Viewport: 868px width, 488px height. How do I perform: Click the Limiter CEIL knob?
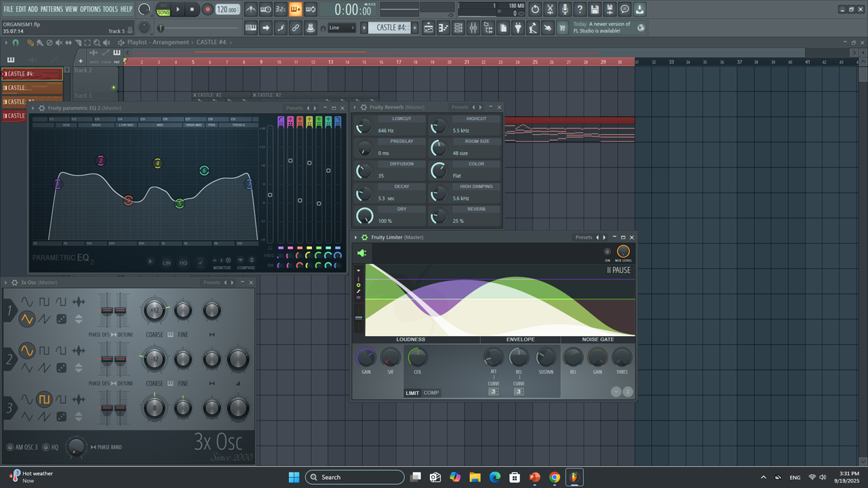[417, 357]
